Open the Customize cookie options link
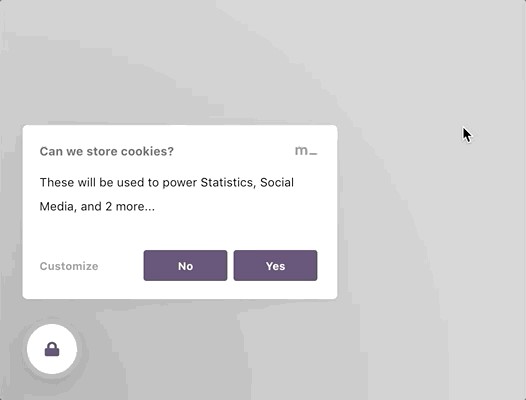The height and width of the screenshot is (400, 526). (69, 266)
